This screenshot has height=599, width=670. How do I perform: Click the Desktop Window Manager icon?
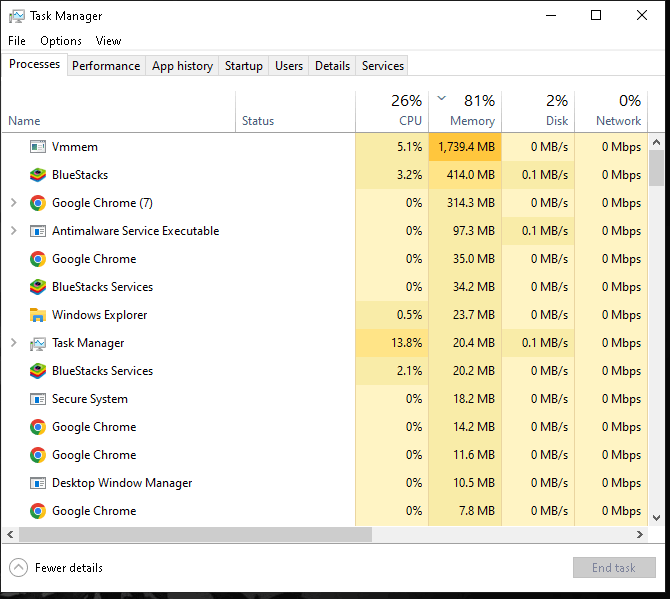coord(38,483)
